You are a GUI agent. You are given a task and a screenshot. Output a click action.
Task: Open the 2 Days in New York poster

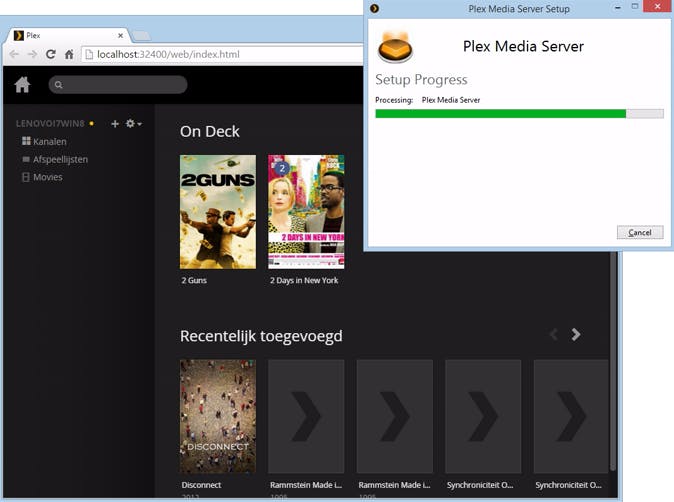click(x=306, y=212)
